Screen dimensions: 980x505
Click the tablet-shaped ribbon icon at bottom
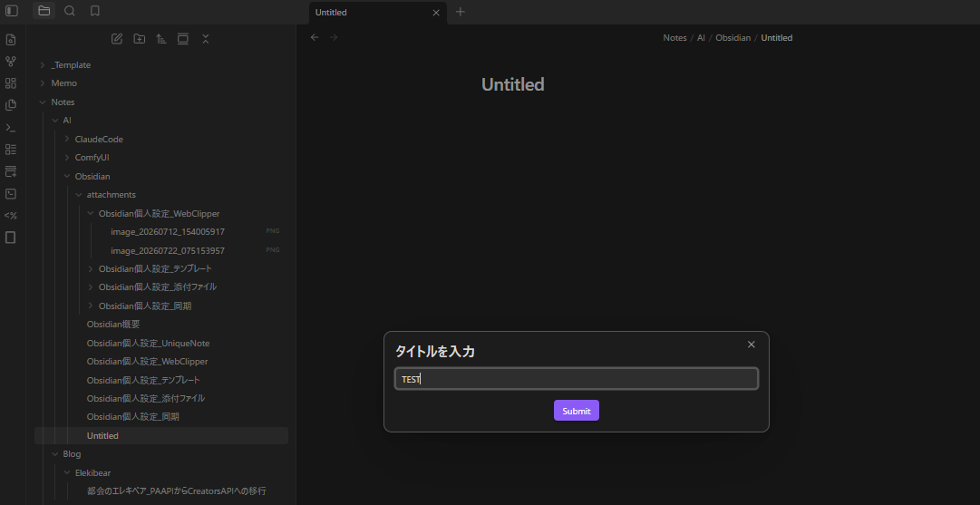click(11, 238)
